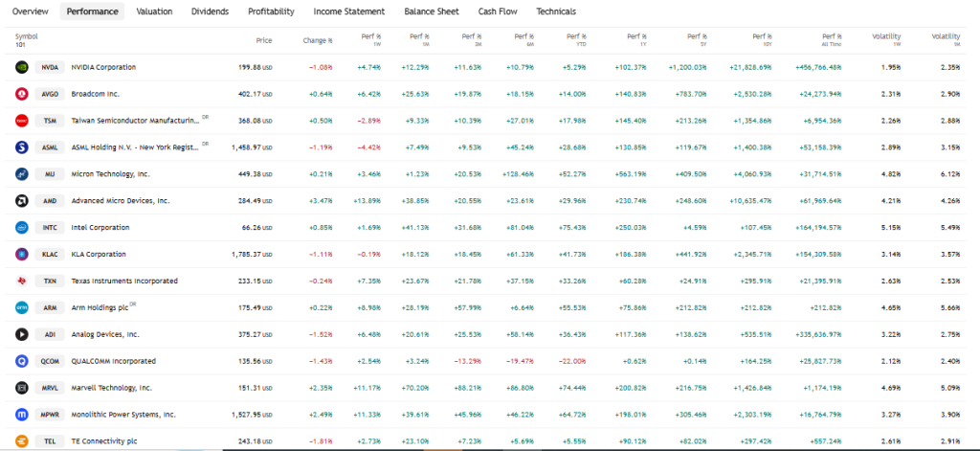Sort by Volatility 1M column header
Viewport: 980px width, 451px height.
pyautogui.click(x=946, y=40)
